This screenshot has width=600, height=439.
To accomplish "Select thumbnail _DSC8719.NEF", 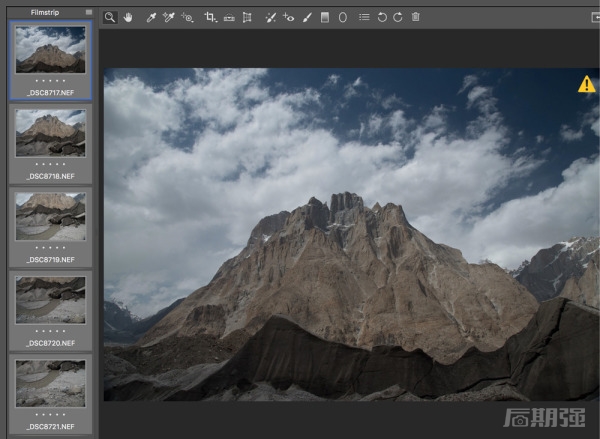I will [x=51, y=216].
